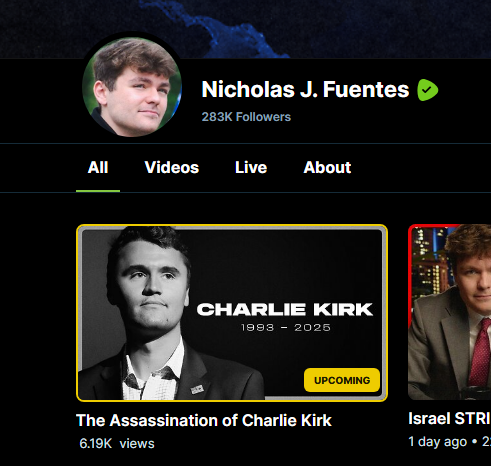
Task: Open the red-bordered second video thumbnail
Action: tap(449, 312)
